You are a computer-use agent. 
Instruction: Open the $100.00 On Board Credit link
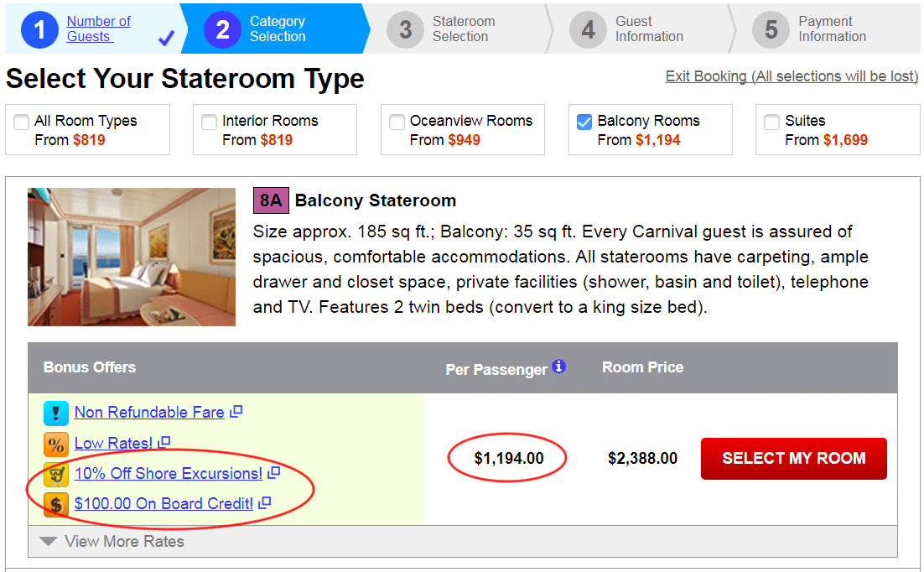(x=164, y=504)
